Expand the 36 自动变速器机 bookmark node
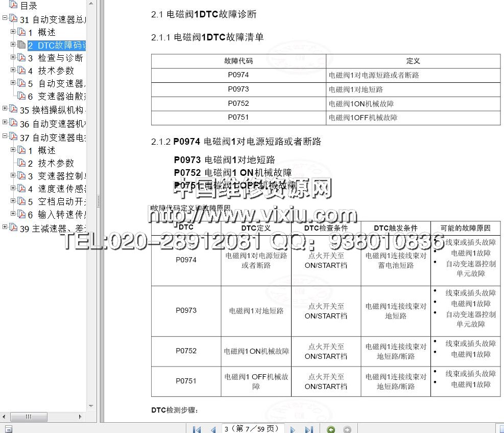504x433 pixels. 5,123
